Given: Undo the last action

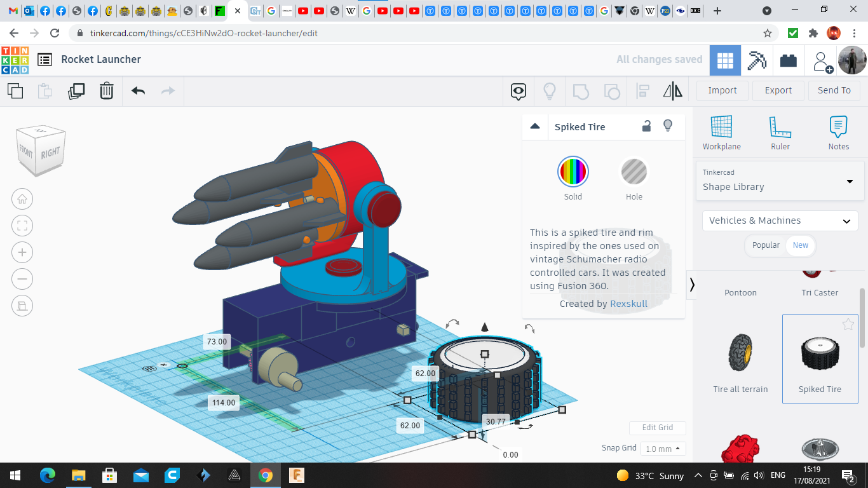Looking at the screenshot, I should pyautogui.click(x=139, y=91).
